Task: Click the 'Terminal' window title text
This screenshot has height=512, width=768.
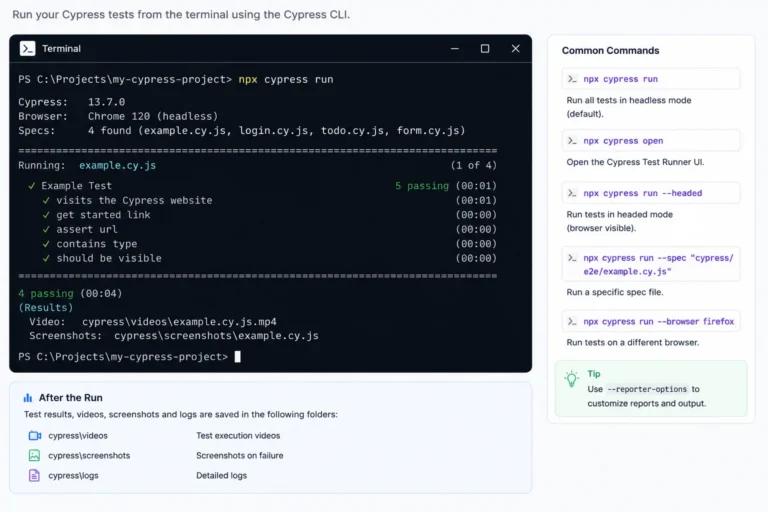Action: (61, 49)
